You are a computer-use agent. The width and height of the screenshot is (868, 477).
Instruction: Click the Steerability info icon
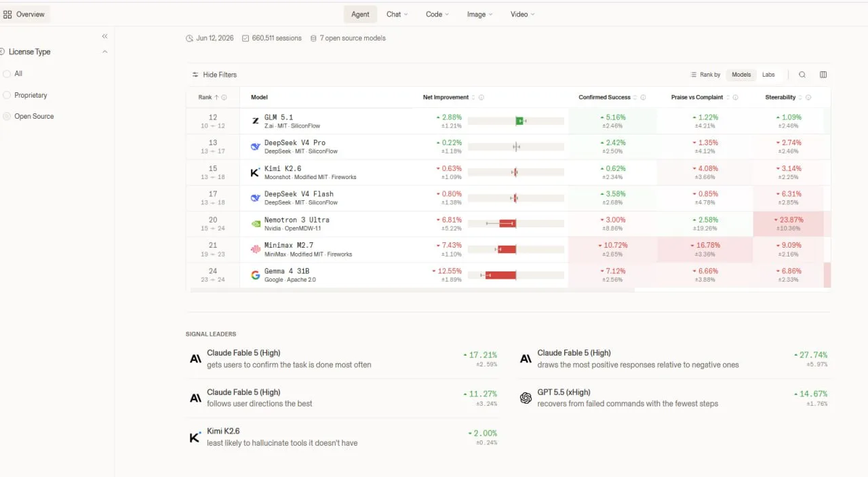pyautogui.click(x=808, y=97)
